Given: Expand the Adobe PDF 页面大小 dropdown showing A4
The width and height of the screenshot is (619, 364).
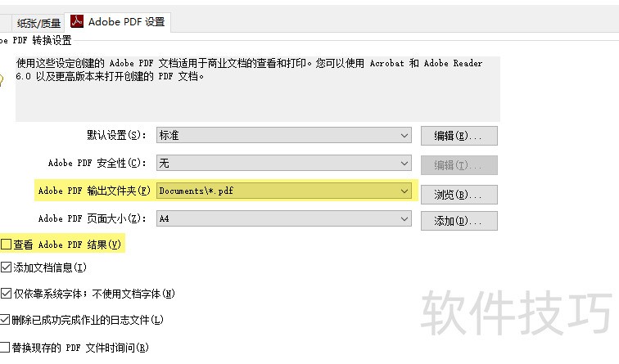Looking at the screenshot, I should pos(284,218).
